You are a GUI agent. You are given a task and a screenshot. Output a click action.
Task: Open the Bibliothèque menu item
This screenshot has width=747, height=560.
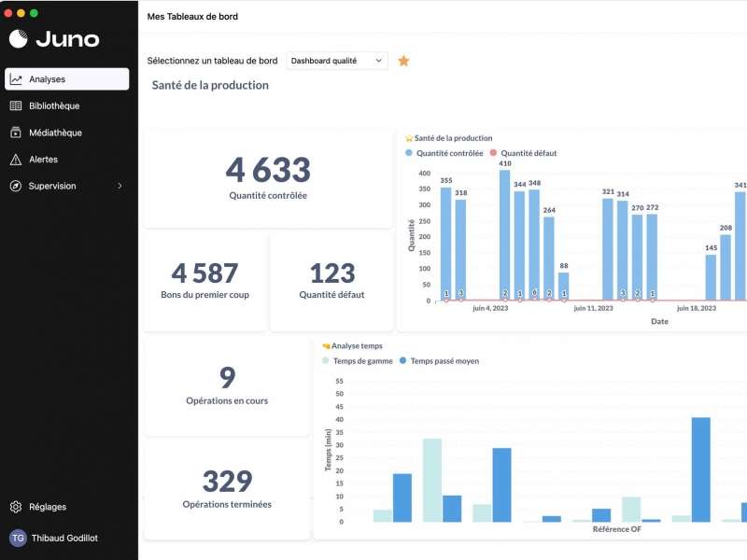[x=54, y=105]
